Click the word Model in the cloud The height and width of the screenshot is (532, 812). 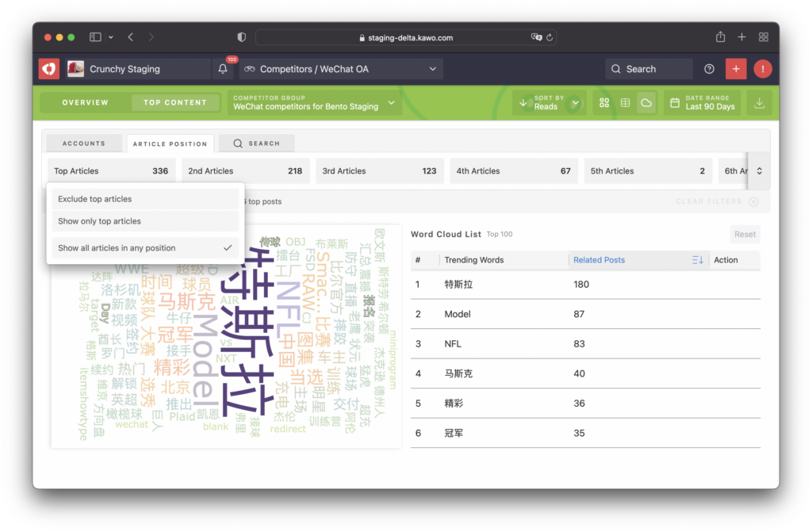pyautogui.click(x=205, y=360)
